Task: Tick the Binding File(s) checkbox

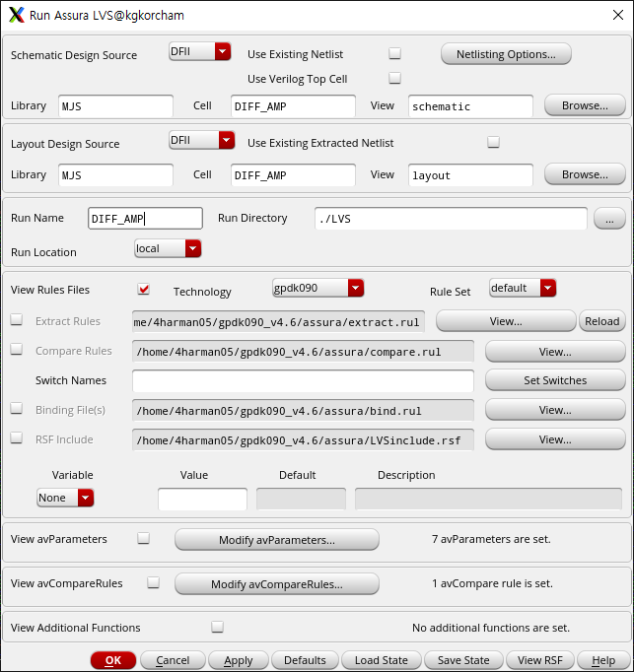Action: [x=17, y=409]
